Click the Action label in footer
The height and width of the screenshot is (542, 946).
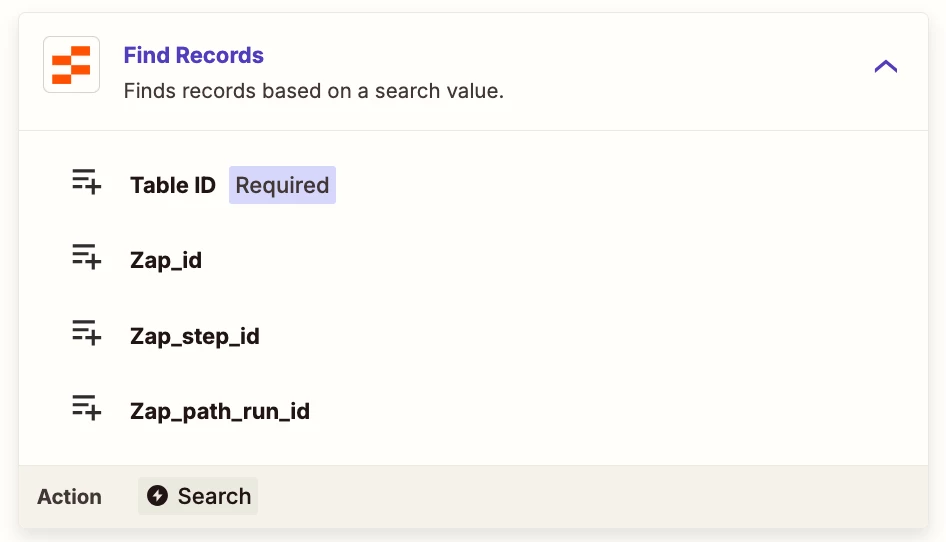[69, 497]
